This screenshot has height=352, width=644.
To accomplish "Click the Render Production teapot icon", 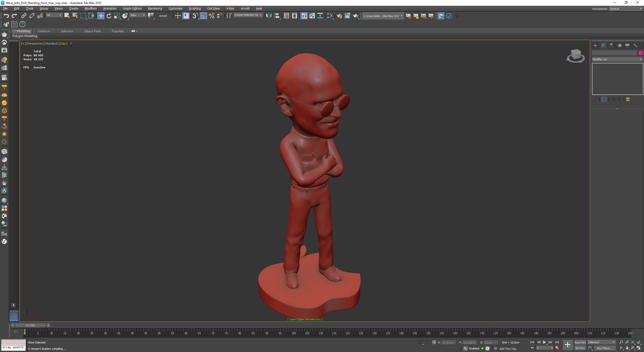I will click(355, 16).
